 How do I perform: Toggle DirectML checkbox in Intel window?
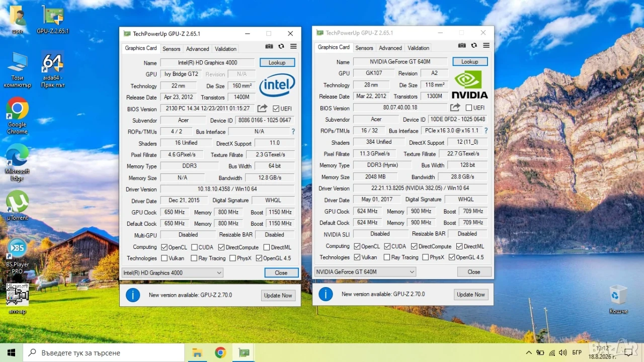point(267,247)
